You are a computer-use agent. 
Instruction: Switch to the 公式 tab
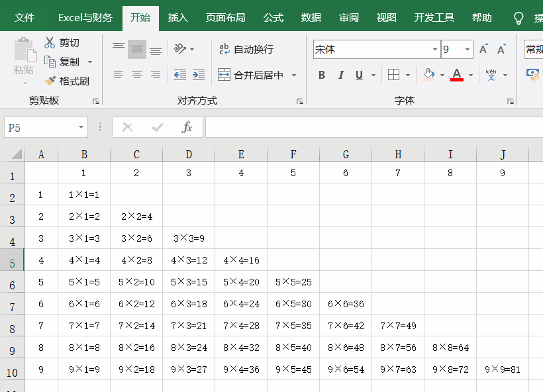click(x=273, y=18)
